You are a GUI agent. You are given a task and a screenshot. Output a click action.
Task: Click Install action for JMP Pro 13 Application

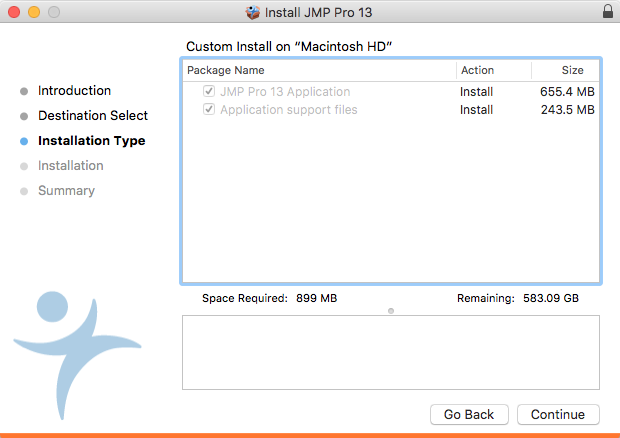[476, 92]
